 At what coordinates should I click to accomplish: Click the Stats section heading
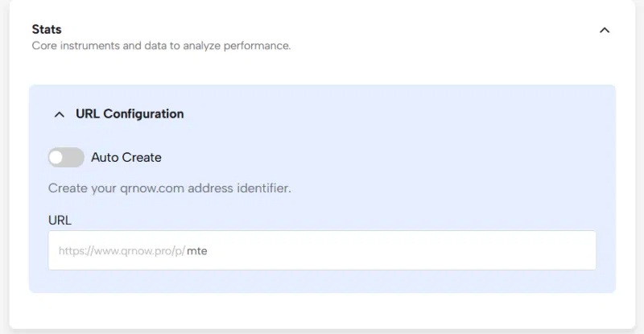click(47, 29)
